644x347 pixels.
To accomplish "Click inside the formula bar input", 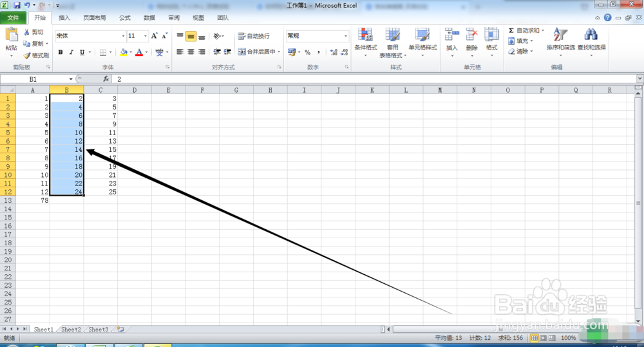I will coord(374,79).
